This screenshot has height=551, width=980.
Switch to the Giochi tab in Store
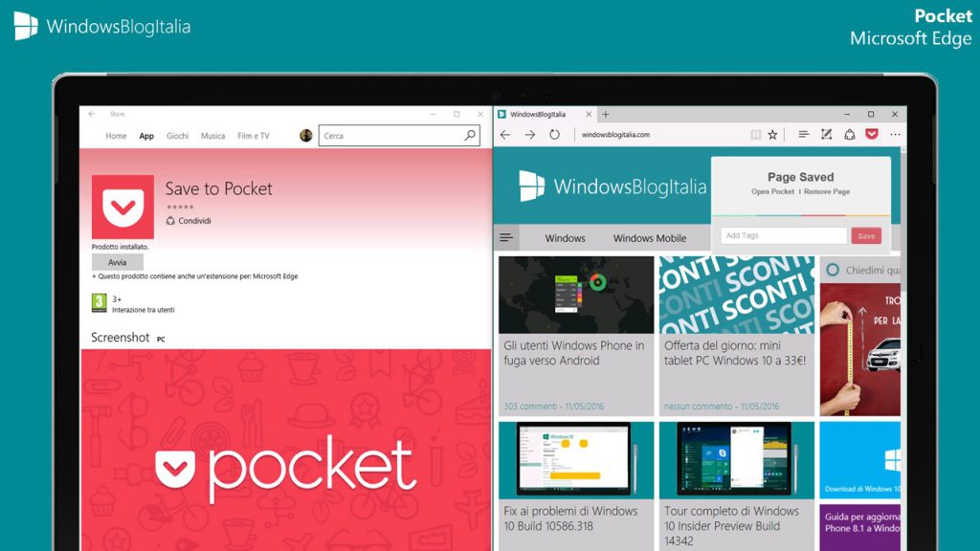177,136
